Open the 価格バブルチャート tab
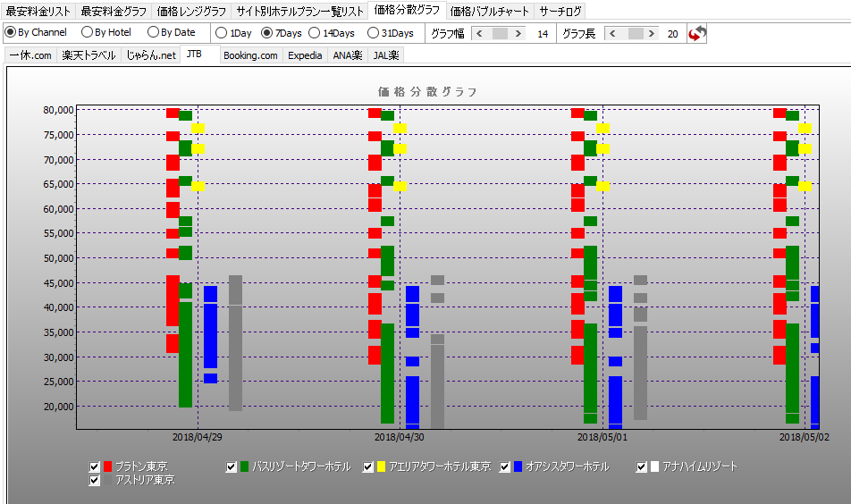The image size is (851, 504). 490,12
